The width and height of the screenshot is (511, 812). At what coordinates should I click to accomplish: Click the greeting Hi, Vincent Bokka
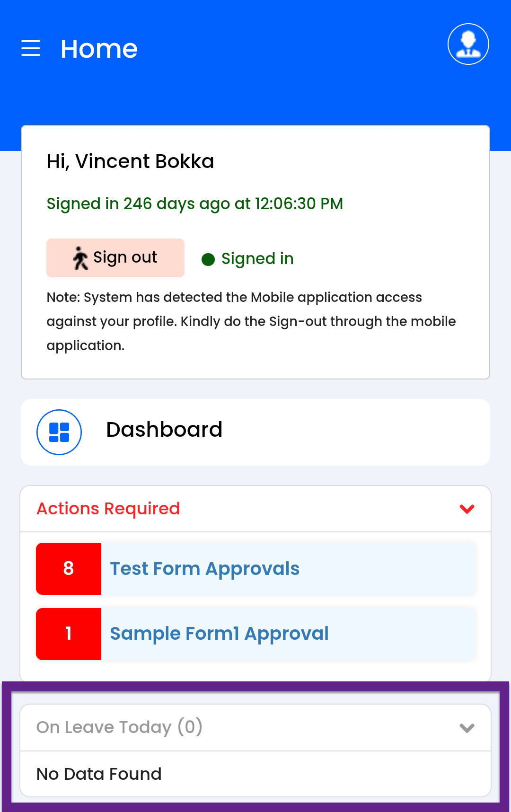point(130,161)
